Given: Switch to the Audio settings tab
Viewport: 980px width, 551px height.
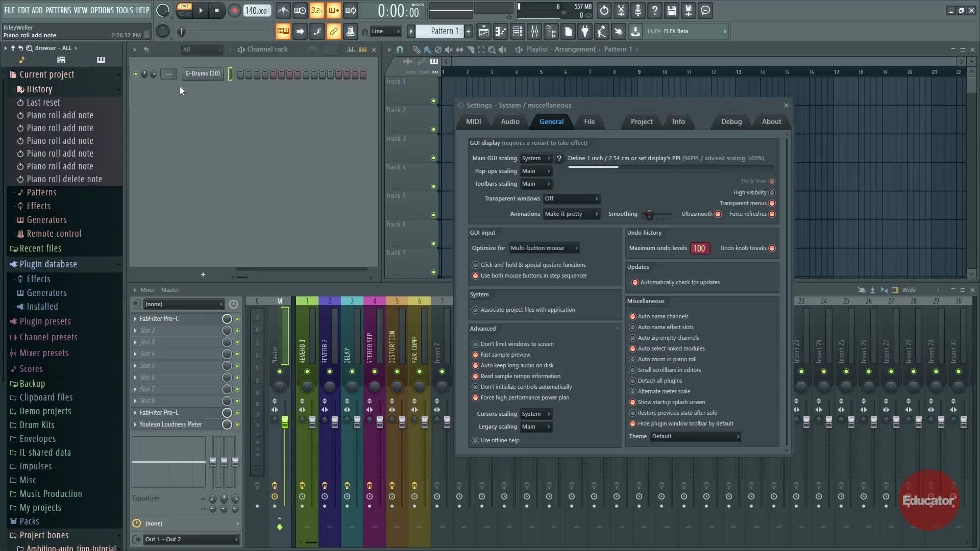Looking at the screenshot, I should (x=510, y=122).
